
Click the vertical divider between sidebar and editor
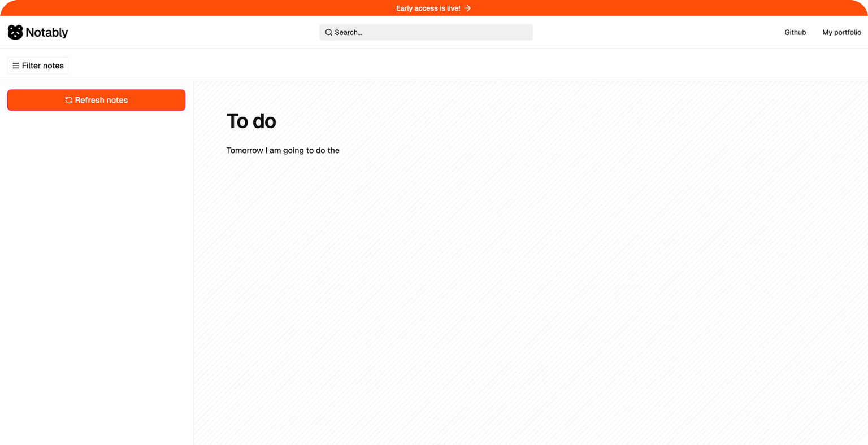(x=194, y=263)
